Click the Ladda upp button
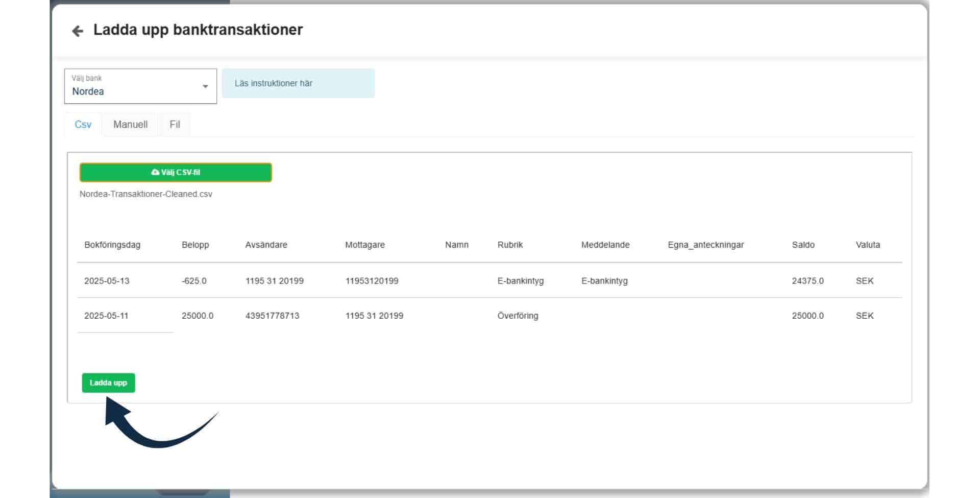This screenshot has width=980, height=498. [108, 383]
